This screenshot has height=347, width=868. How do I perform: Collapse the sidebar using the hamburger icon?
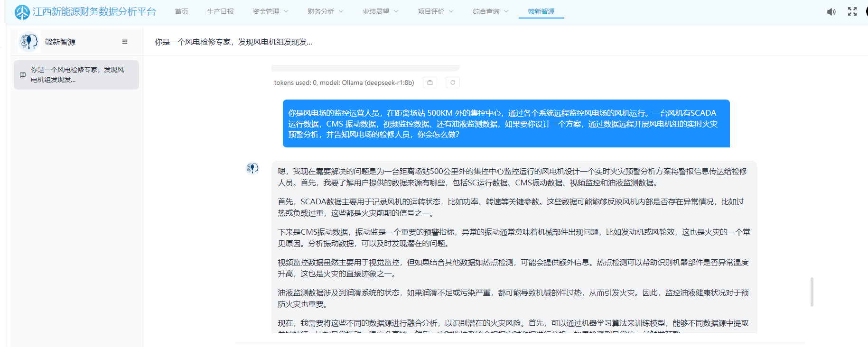pyautogui.click(x=125, y=42)
